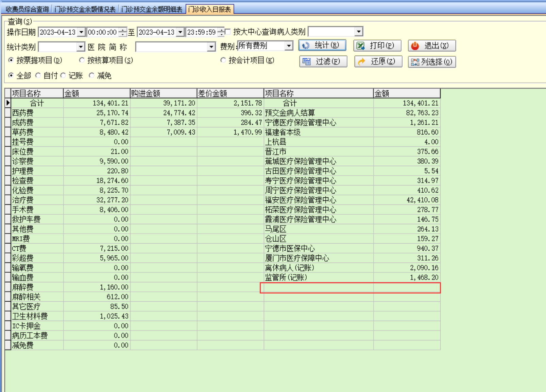Open the end date dropdown calendar
Viewport: 546px width, 392px height.
(x=181, y=32)
